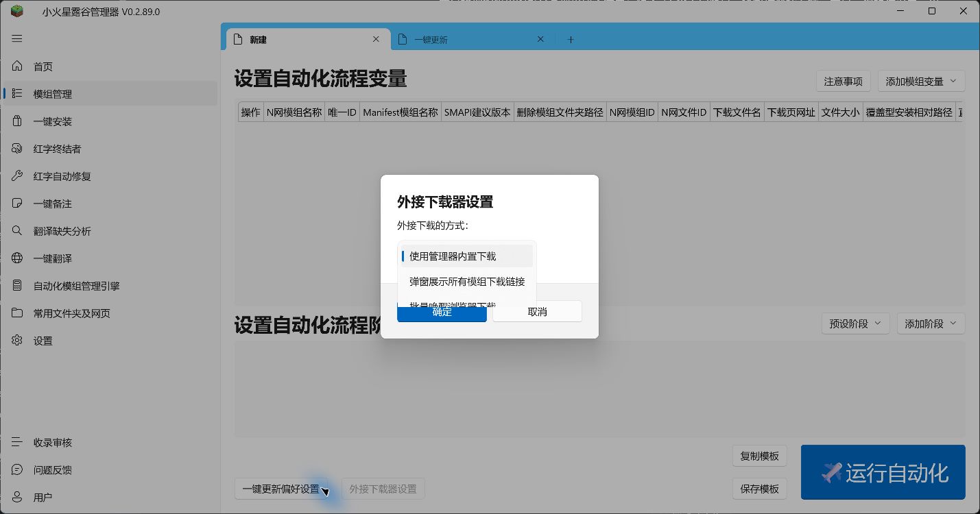
Task: Click 外接下载器设置 button
Action: pos(383,489)
